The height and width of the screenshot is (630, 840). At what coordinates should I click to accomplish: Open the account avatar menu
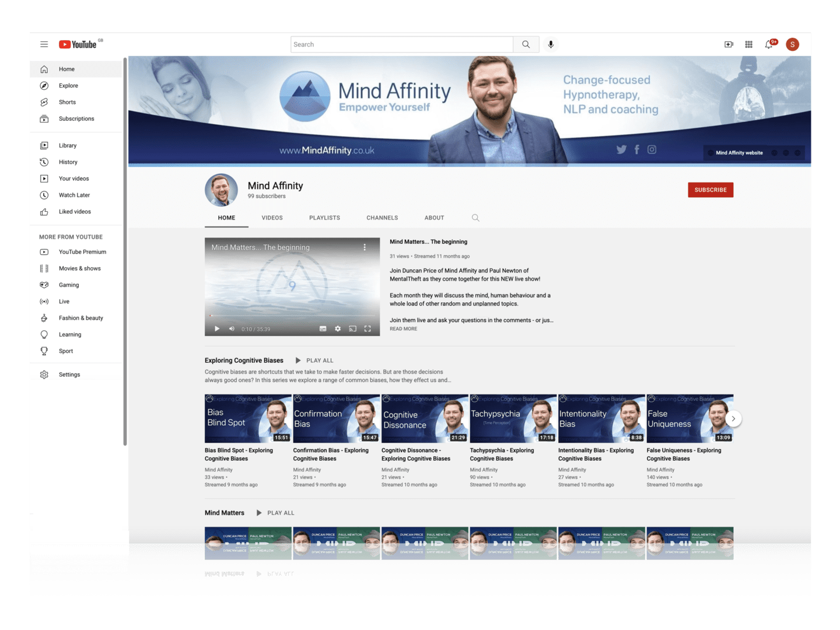pyautogui.click(x=792, y=44)
